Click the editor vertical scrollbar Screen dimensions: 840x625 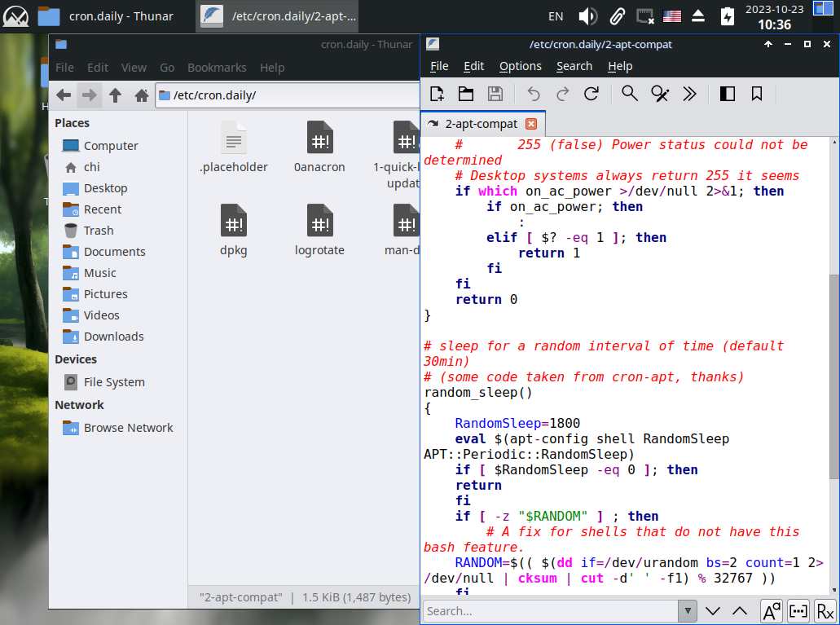click(833, 375)
